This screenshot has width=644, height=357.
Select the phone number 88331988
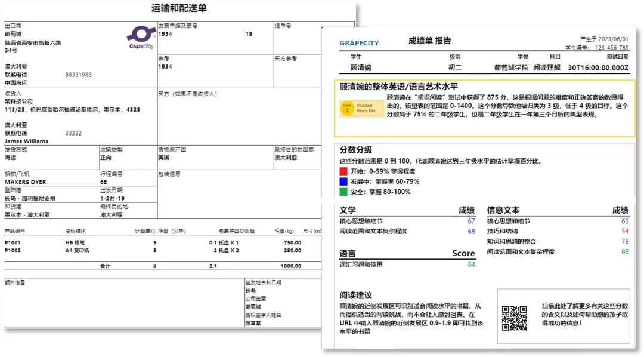click(x=79, y=75)
